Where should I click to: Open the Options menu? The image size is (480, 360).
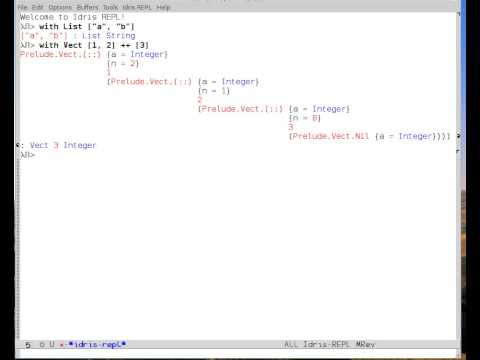coord(60,7)
